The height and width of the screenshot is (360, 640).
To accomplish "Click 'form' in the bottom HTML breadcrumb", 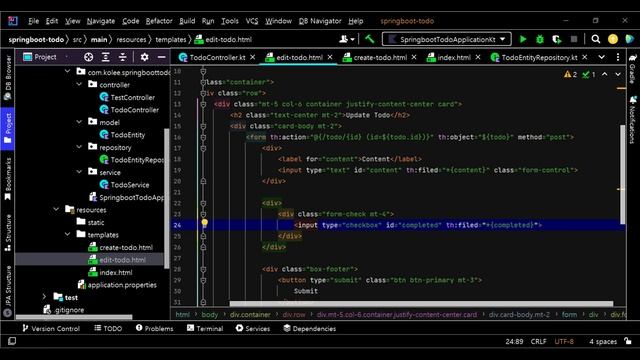I will 569,315.
